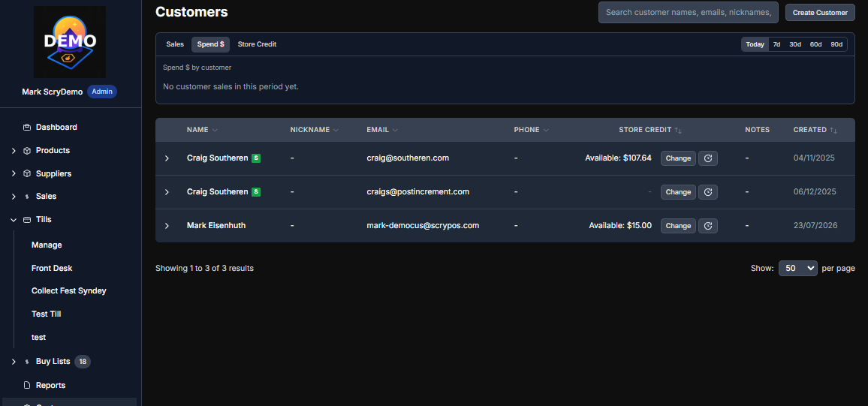
Task: Change store credit for craig@southeren.com
Action: (x=678, y=158)
